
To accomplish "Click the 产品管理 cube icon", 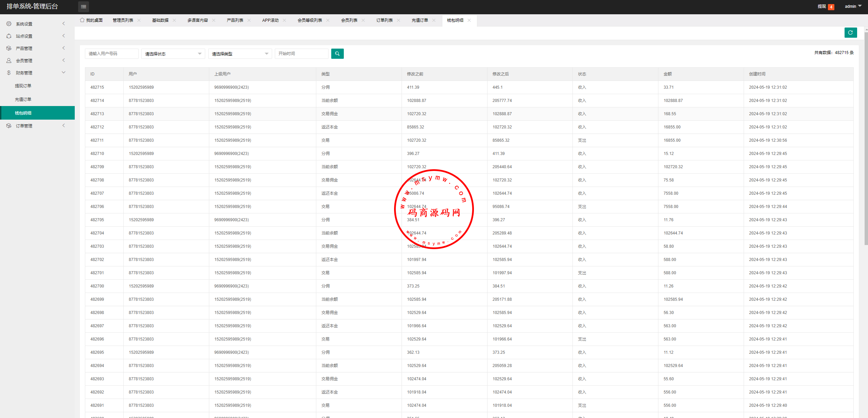I will click(x=9, y=48).
